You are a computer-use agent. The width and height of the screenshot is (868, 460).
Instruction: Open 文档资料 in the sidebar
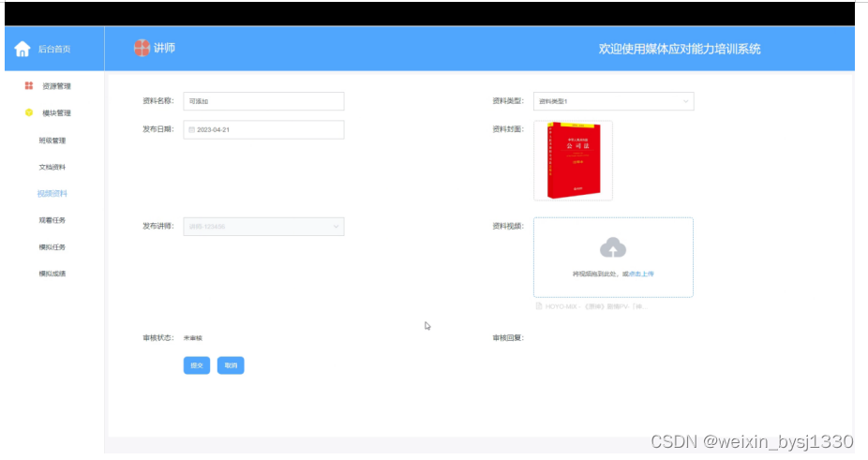tap(52, 167)
